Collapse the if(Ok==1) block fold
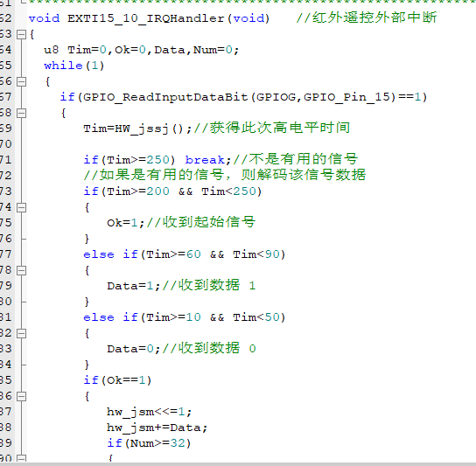476x466 pixels. [21, 396]
